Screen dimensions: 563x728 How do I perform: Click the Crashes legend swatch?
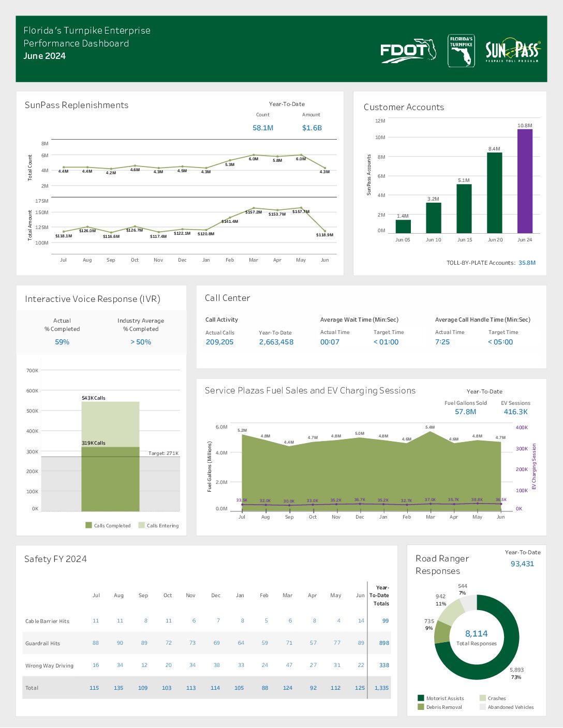pos(483,698)
